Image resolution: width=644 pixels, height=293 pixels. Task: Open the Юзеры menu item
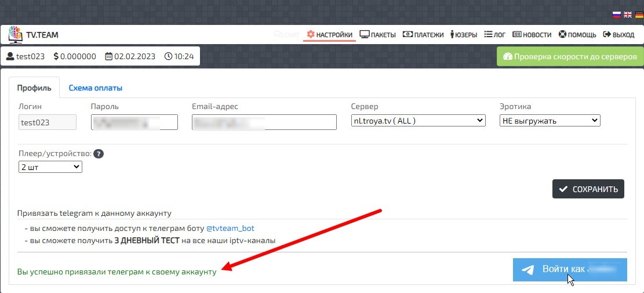click(x=463, y=35)
